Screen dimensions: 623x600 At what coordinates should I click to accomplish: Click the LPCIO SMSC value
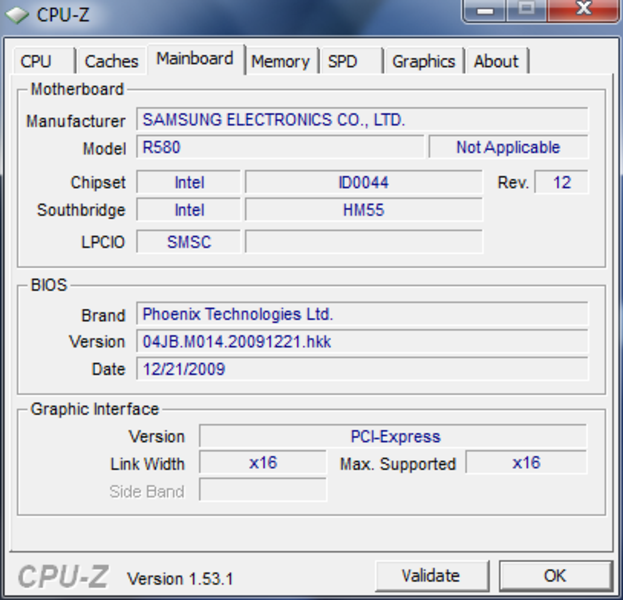[x=189, y=242]
